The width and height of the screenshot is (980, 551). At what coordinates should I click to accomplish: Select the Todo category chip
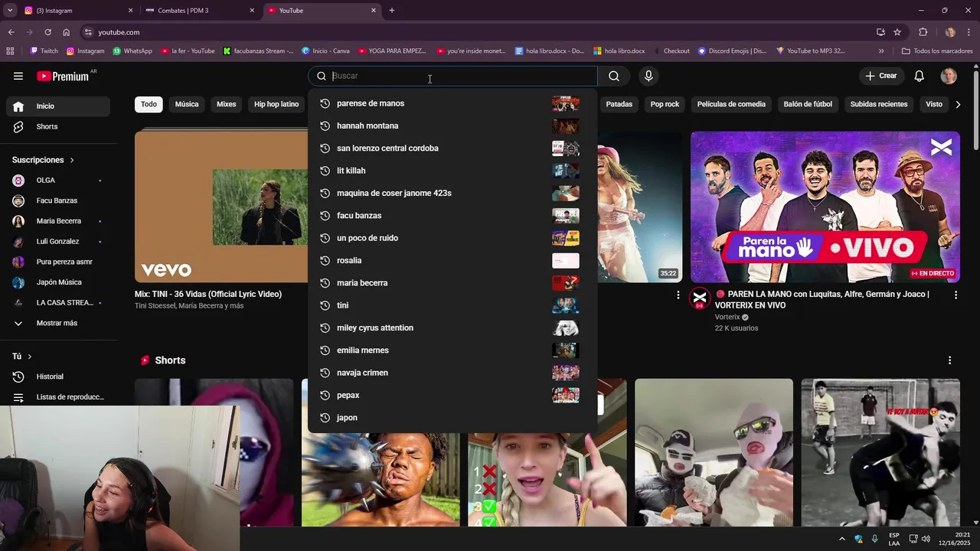pyautogui.click(x=149, y=104)
